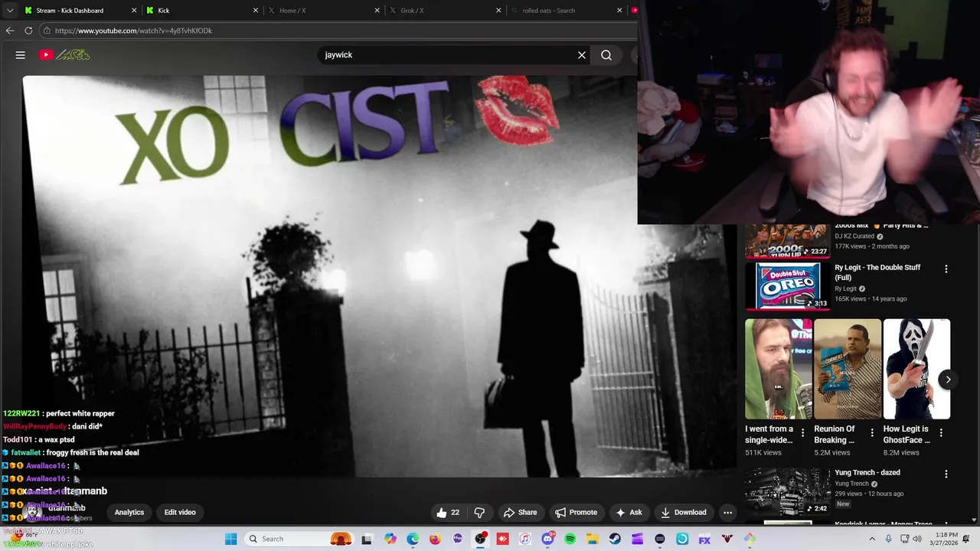The width and height of the screenshot is (980, 551).
Task: Open File Explorer from the taskbar
Action: (593, 539)
